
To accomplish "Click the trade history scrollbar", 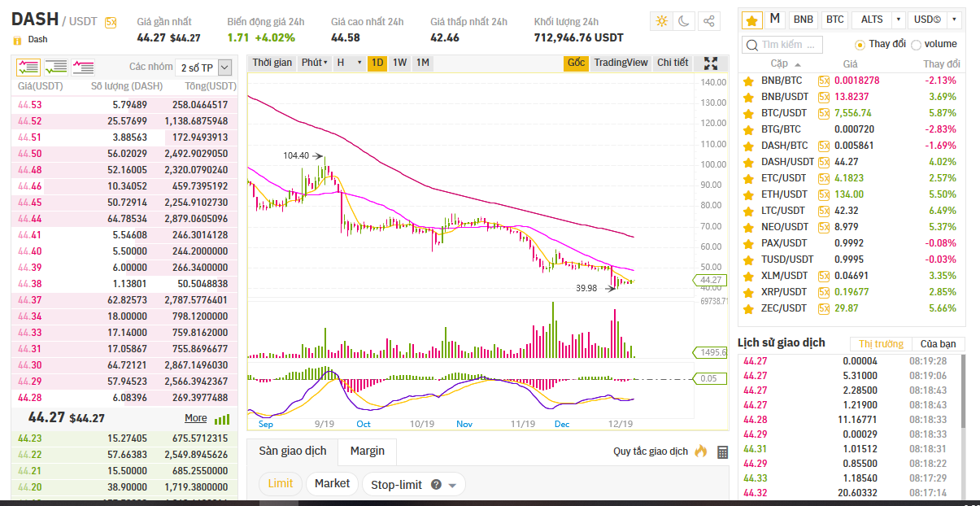I will tap(963, 390).
